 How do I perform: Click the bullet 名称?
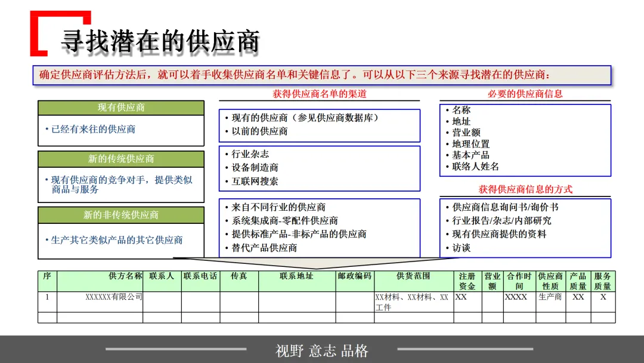click(461, 110)
